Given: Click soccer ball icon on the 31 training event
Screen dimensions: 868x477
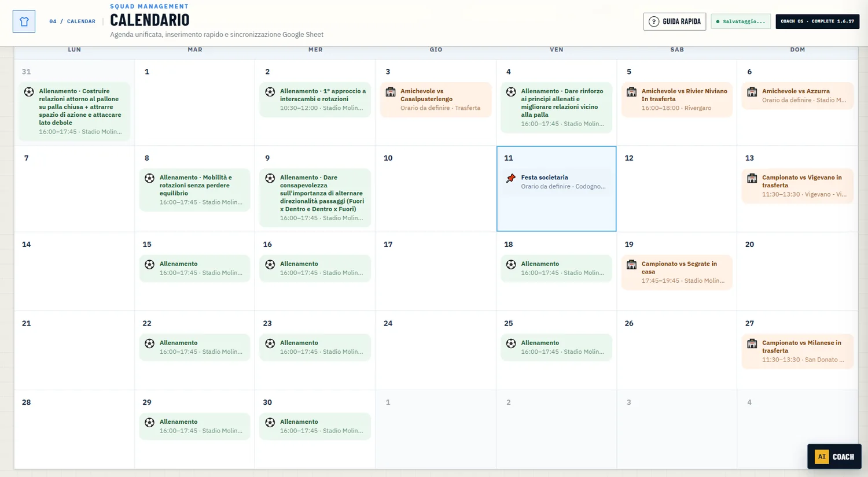Looking at the screenshot, I should 29,92.
